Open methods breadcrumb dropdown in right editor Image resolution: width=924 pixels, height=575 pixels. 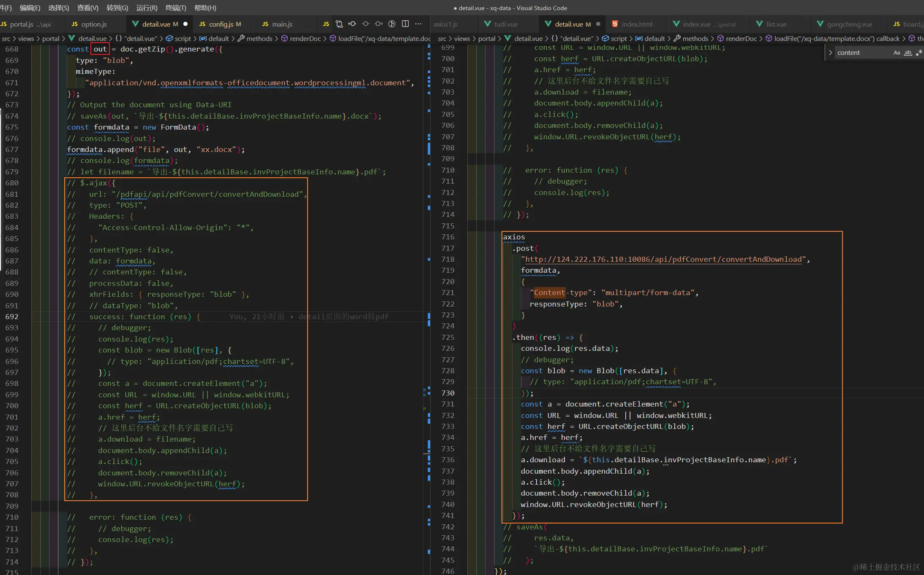[x=695, y=38]
